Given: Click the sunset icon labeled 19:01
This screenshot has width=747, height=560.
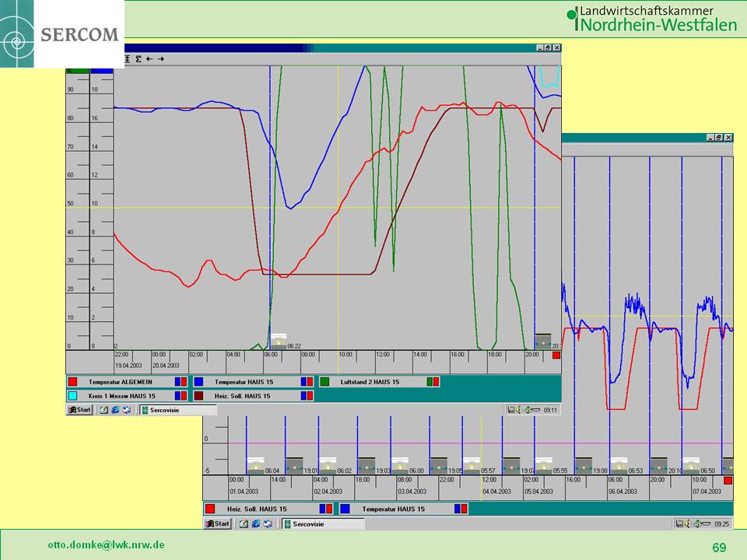Looking at the screenshot, I should click(x=294, y=465).
